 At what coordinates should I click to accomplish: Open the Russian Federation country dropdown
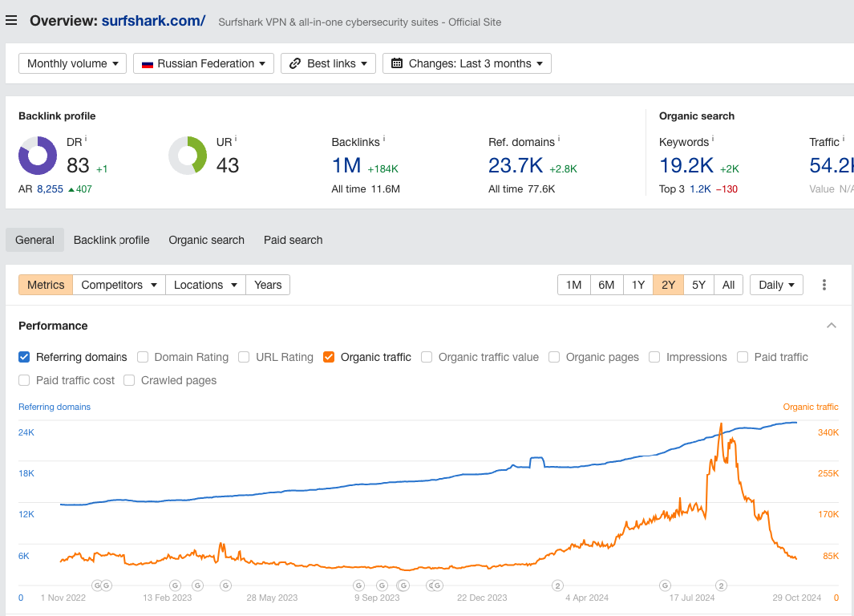[204, 63]
